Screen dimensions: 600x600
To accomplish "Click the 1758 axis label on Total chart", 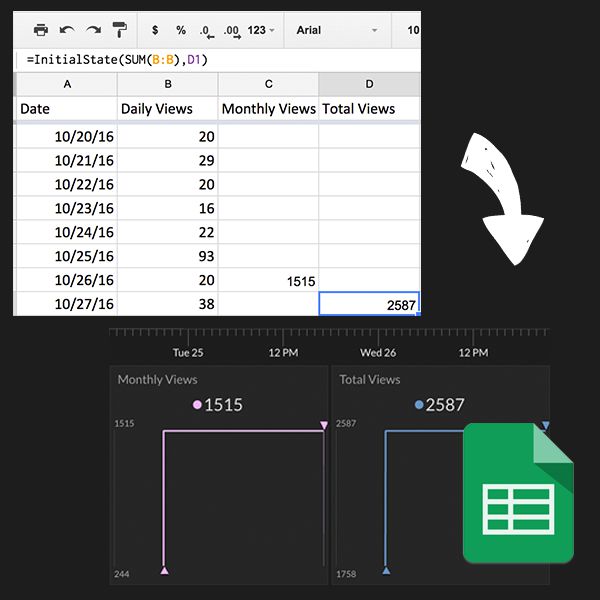I will 346,574.
